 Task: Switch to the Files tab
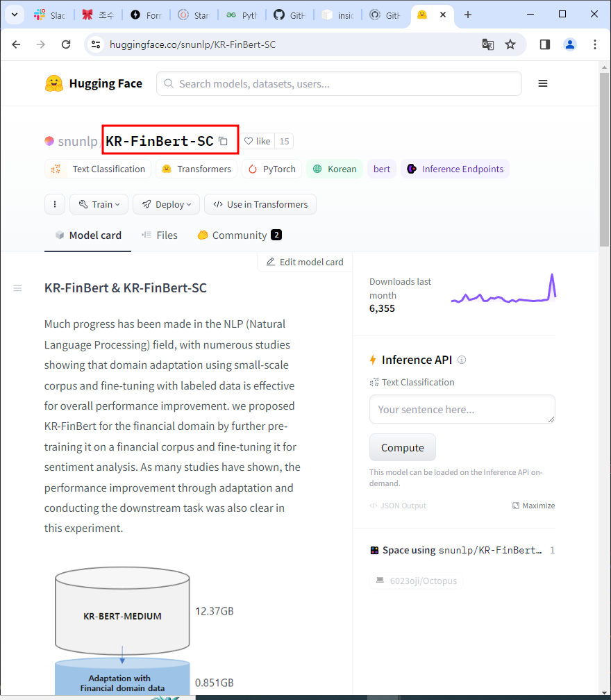[160, 235]
